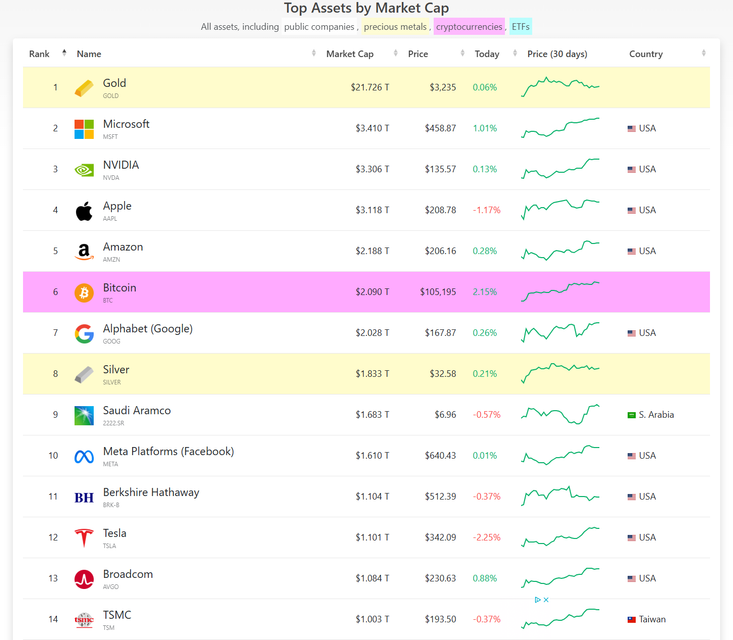The image size is (733, 640).
Task: Sort by Market Cap column arrows
Action: (x=395, y=53)
